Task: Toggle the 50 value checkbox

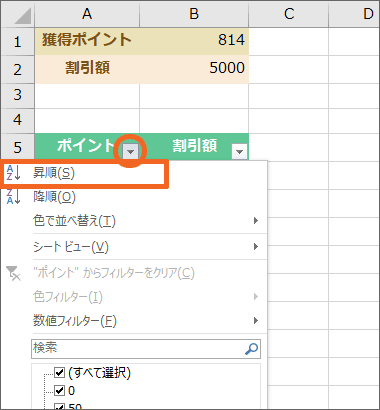Action: (59, 406)
